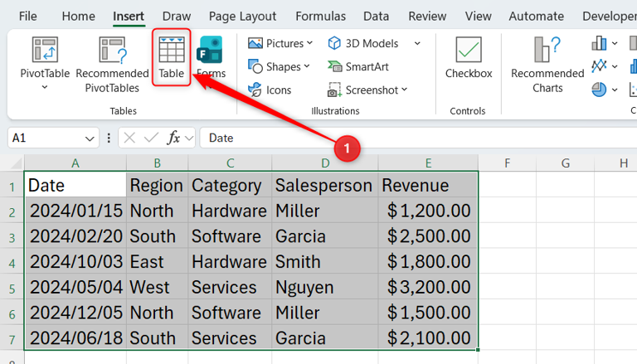Open the Shapes dropdown arrow
This screenshot has height=364, width=637.
[x=307, y=66]
